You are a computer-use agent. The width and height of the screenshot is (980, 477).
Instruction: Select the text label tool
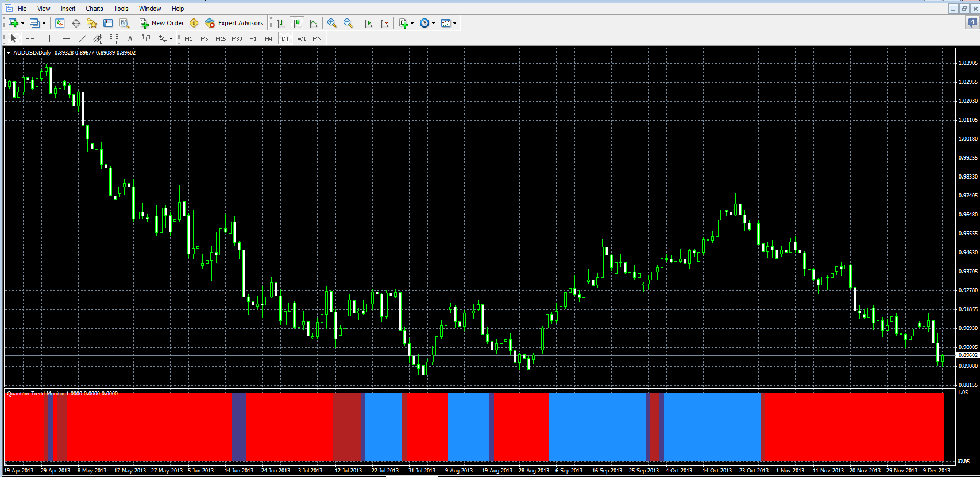146,38
